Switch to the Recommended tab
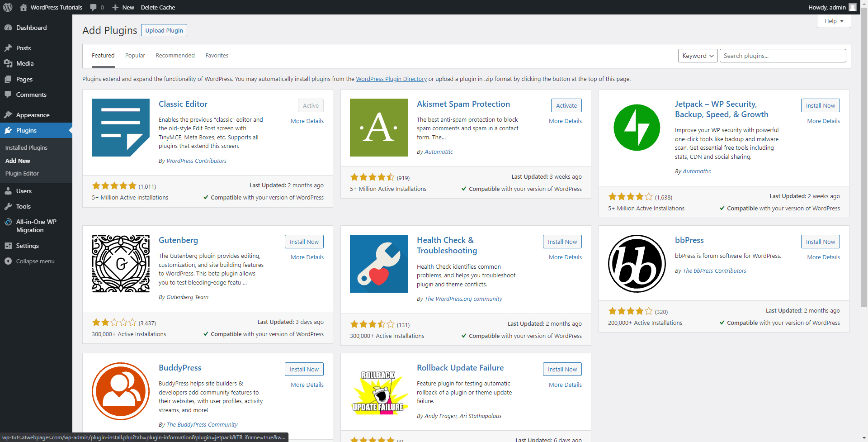Viewport: 868px width, 442px height. tap(175, 56)
